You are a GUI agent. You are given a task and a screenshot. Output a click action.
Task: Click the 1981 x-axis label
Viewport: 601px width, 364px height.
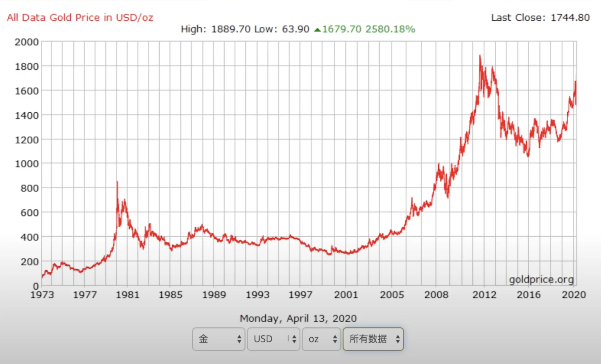128,295
